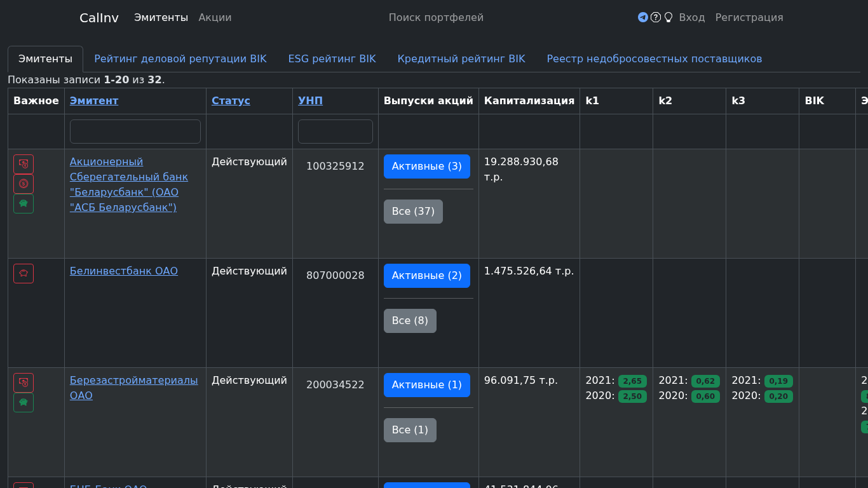Focus the Эмитент filter input
The height and width of the screenshot is (488, 868).
tap(135, 132)
